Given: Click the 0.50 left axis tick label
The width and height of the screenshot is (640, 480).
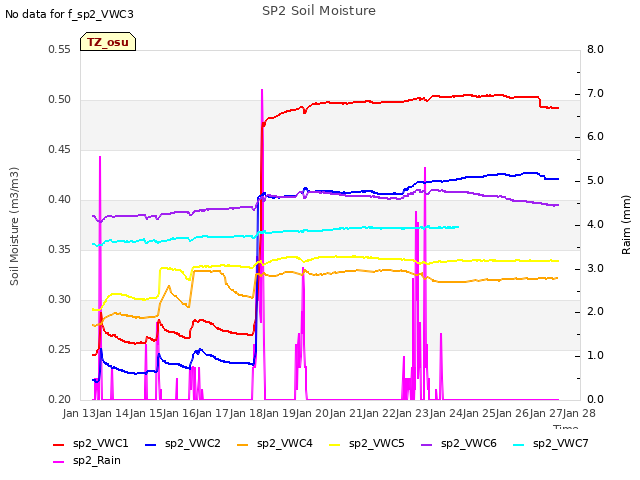Looking at the screenshot, I should coord(60,100).
